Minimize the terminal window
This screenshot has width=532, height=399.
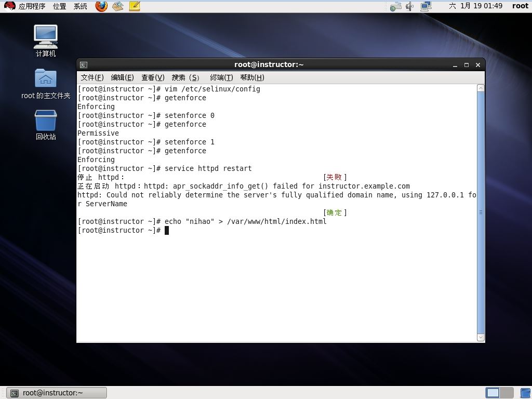pos(455,65)
